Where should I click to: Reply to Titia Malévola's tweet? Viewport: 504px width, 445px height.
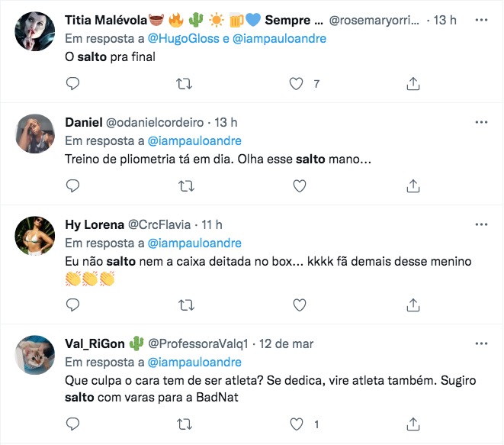click(x=73, y=84)
